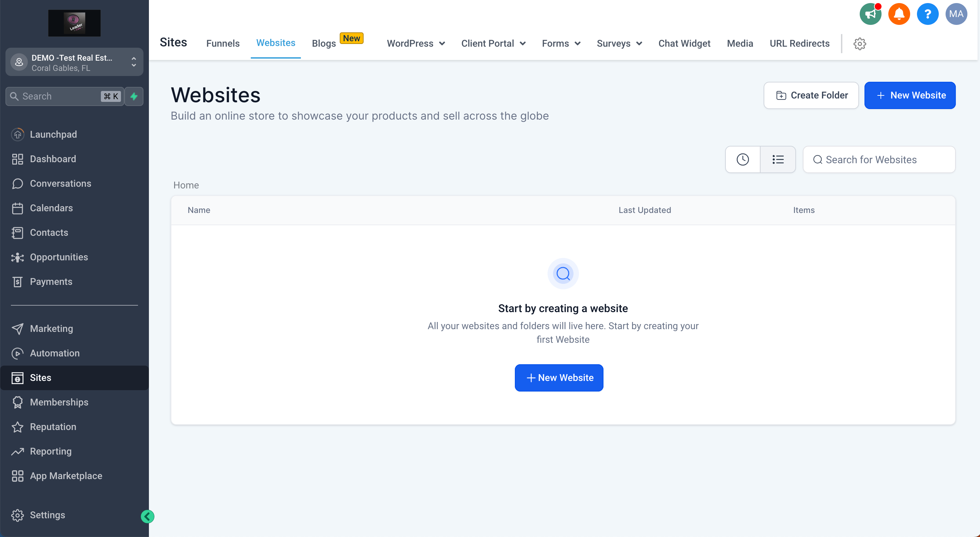Expand the WordPress dropdown menu
This screenshot has height=537, width=980.
[x=415, y=44]
